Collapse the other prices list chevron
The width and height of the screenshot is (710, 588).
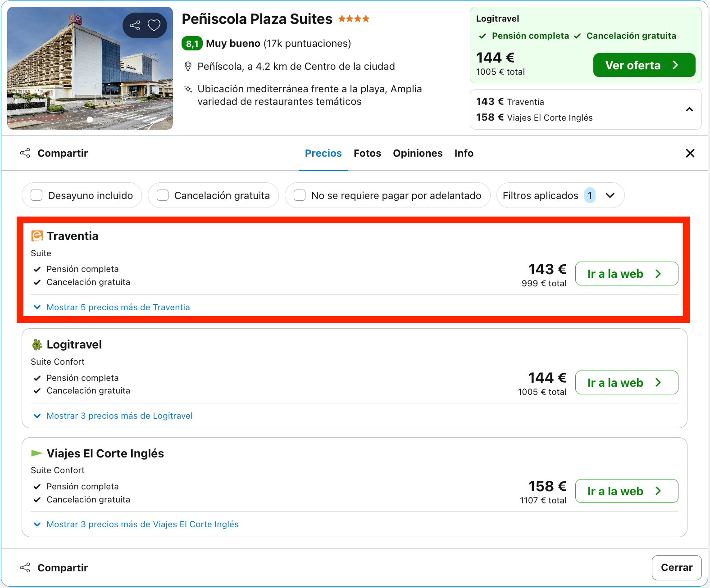pos(689,109)
